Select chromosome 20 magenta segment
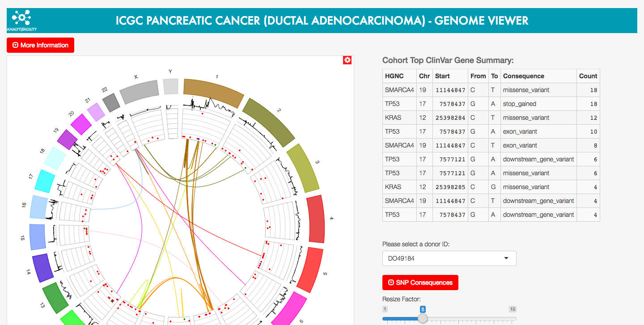The width and height of the screenshot is (644, 325). [80, 124]
